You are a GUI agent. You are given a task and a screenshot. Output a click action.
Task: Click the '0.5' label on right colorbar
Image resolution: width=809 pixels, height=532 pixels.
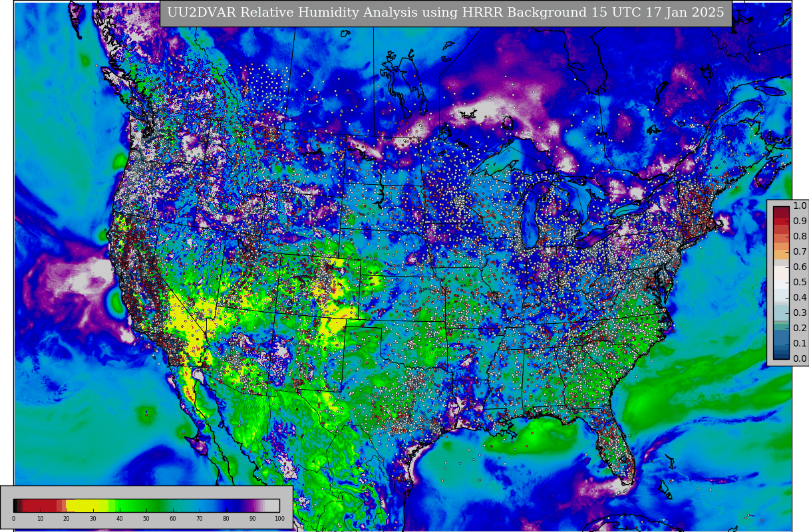[800, 283]
